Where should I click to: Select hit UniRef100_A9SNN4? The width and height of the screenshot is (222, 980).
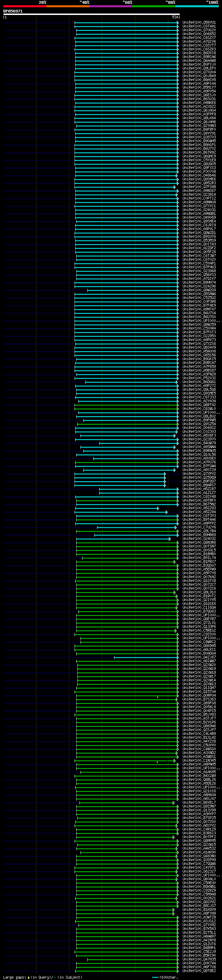pyautogui.click(x=199, y=447)
